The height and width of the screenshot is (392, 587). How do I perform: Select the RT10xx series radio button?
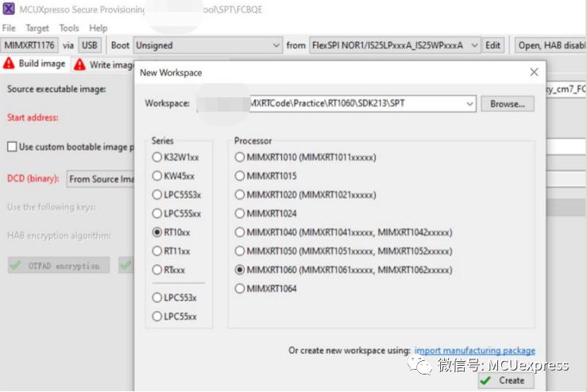[x=156, y=233]
